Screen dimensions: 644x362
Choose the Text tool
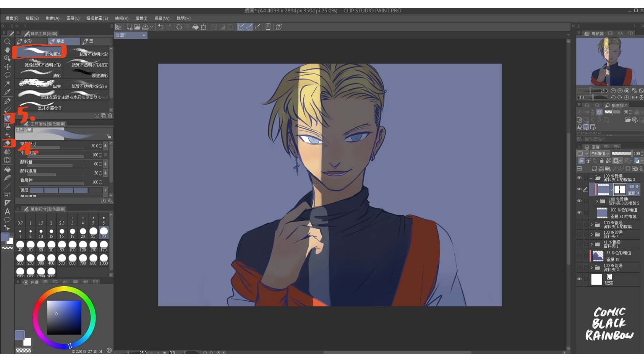pyautogui.click(x=7, y=212)
